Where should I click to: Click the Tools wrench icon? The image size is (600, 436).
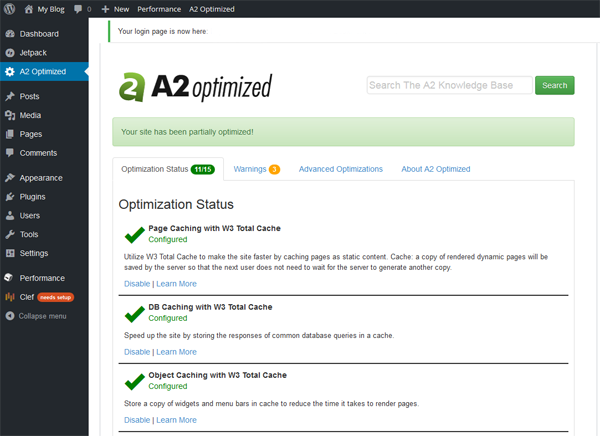[x=10, y=234]
